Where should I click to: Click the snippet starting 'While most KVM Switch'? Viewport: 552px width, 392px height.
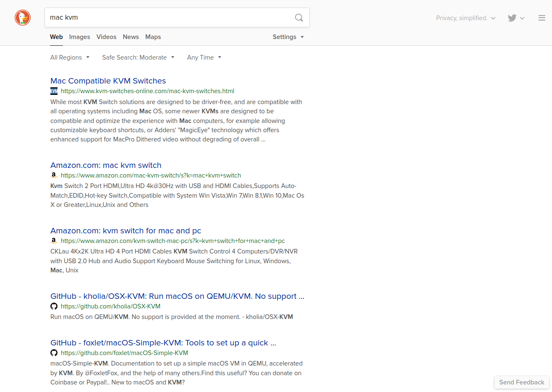(176, 121)
